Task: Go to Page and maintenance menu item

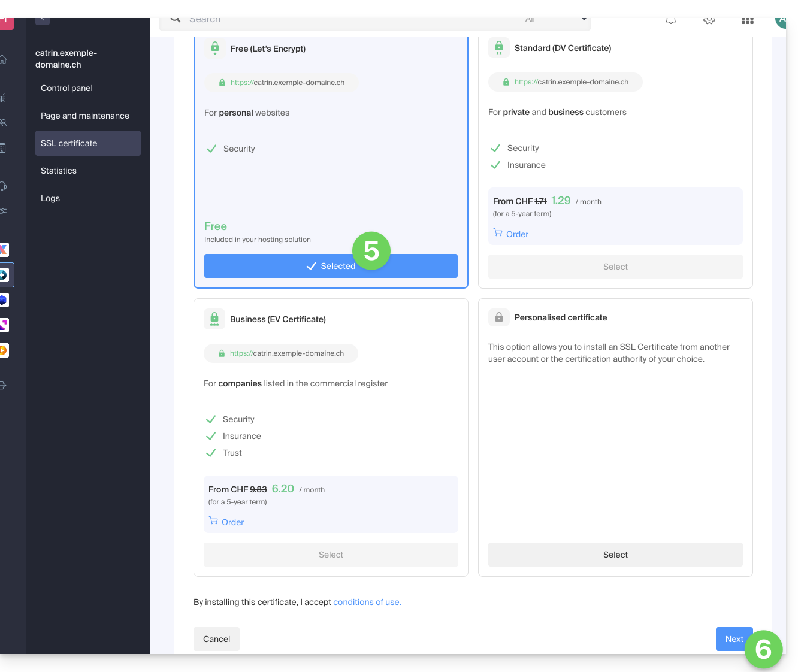Action: 85,116
